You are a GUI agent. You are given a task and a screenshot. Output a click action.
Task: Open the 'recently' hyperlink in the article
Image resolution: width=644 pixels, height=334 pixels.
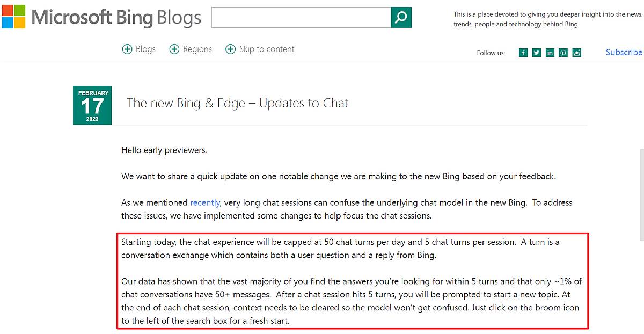tap(204, 202)
